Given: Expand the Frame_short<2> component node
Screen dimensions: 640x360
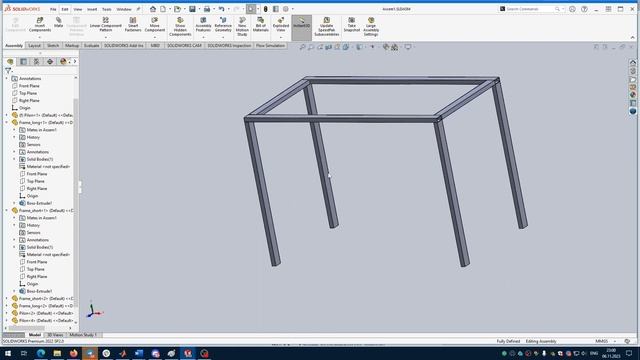Looking at the screenshot, I should [x=7, y=299].
